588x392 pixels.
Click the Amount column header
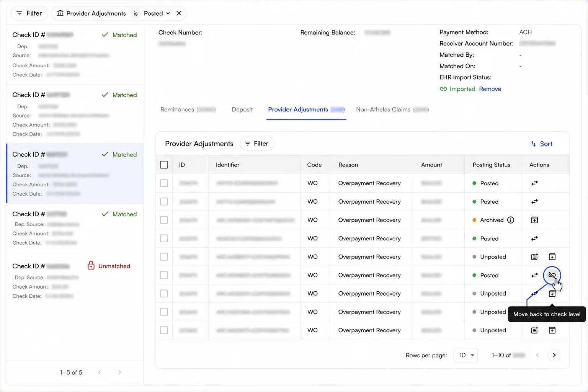(431, 165)
